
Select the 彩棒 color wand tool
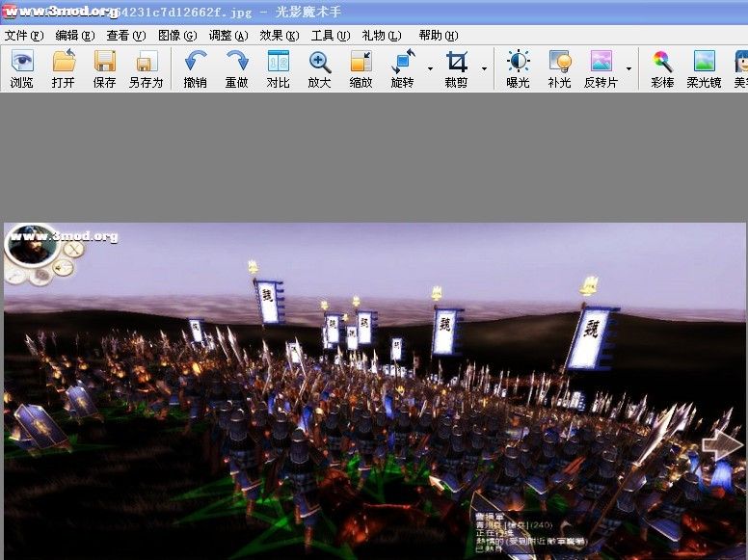(662, 68)
